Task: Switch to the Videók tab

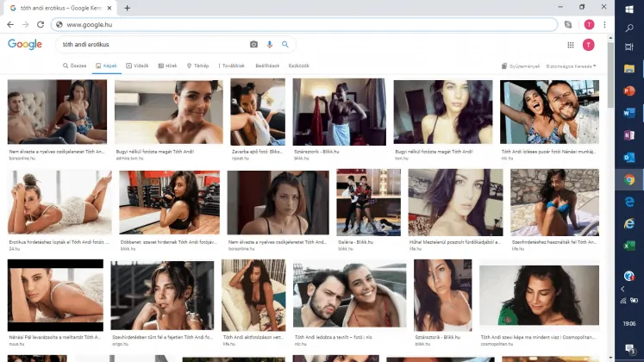Action: 138,66
